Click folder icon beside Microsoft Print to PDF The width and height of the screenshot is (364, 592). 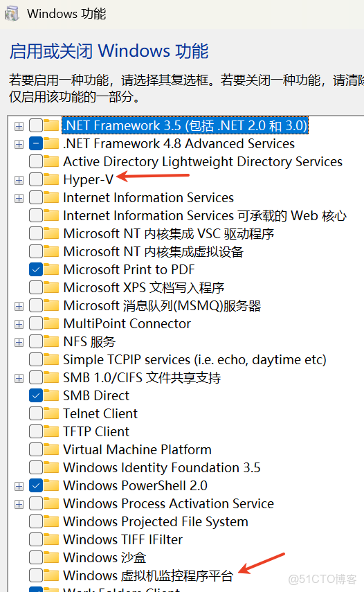click(x=51, y=269)
